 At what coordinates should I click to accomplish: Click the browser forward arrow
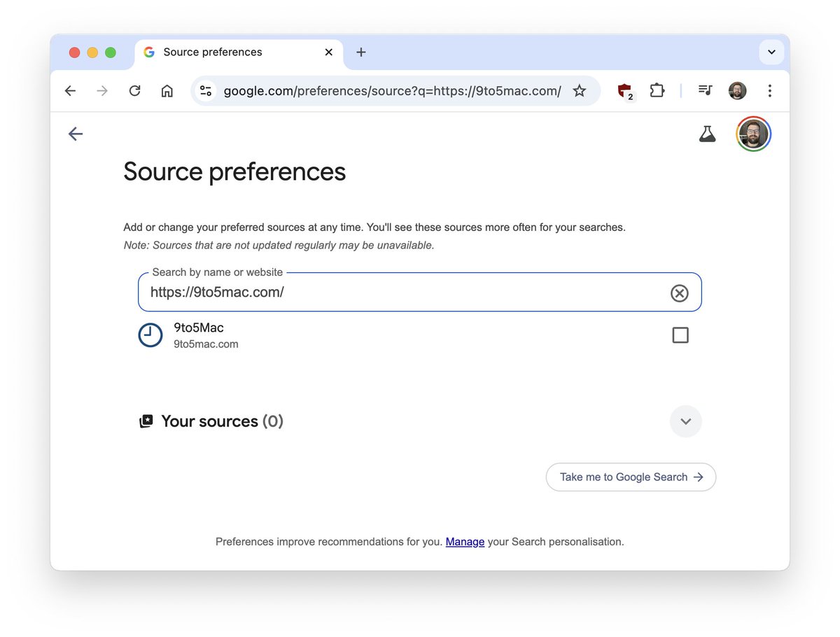pyautogui.click(x=102, y=91)
